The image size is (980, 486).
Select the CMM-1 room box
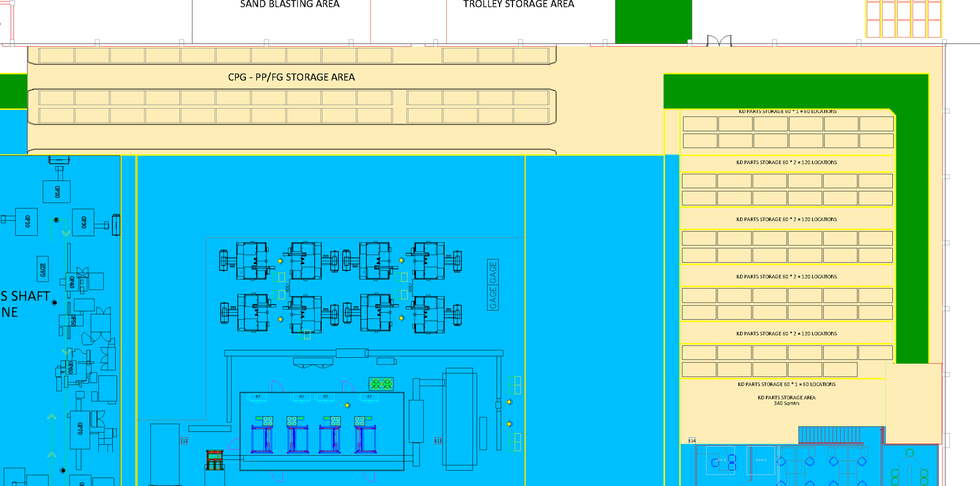click(x=761, y=460)
